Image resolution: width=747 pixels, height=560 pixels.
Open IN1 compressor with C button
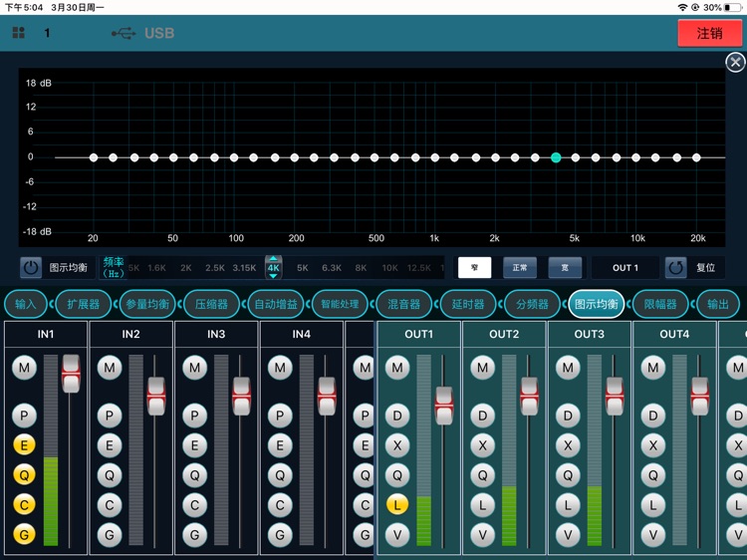pyautogui.click(x=24, y=505)
